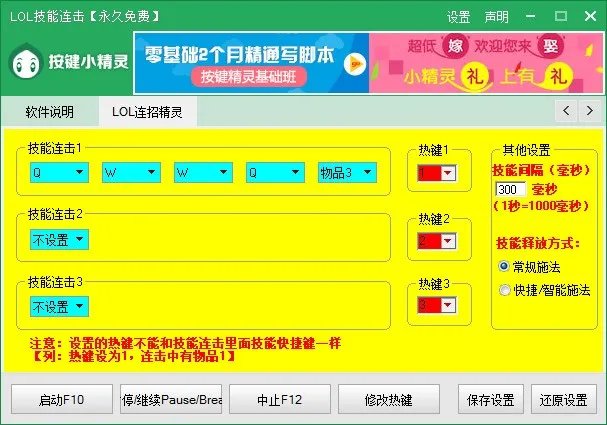Click the 按键小精灵 mascot logo

(26, 62)
